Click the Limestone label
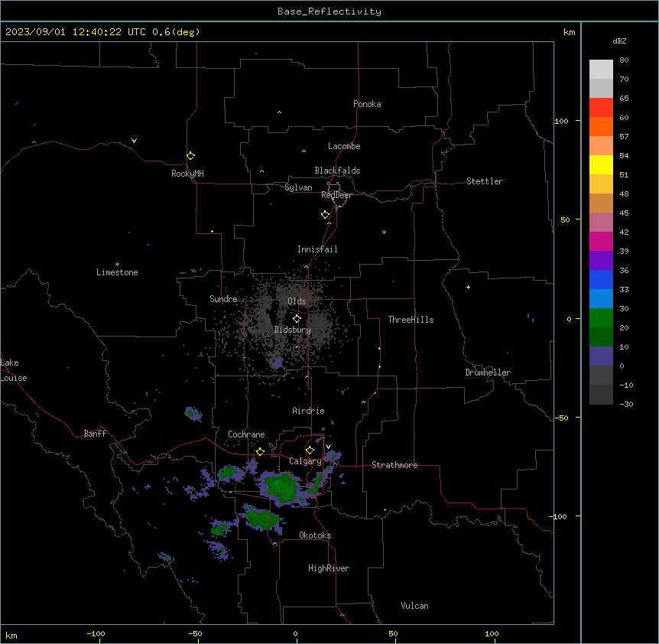 click(117, 272)
